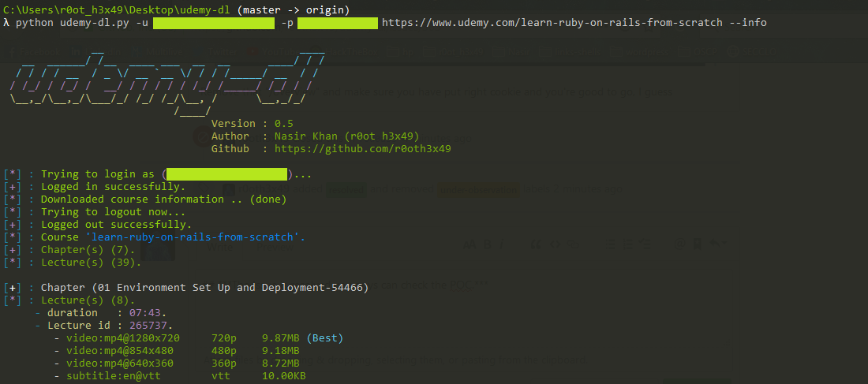Click the udemy.com course URL in the command
Screen dimensions: 868x384
(x=552, y=23)
